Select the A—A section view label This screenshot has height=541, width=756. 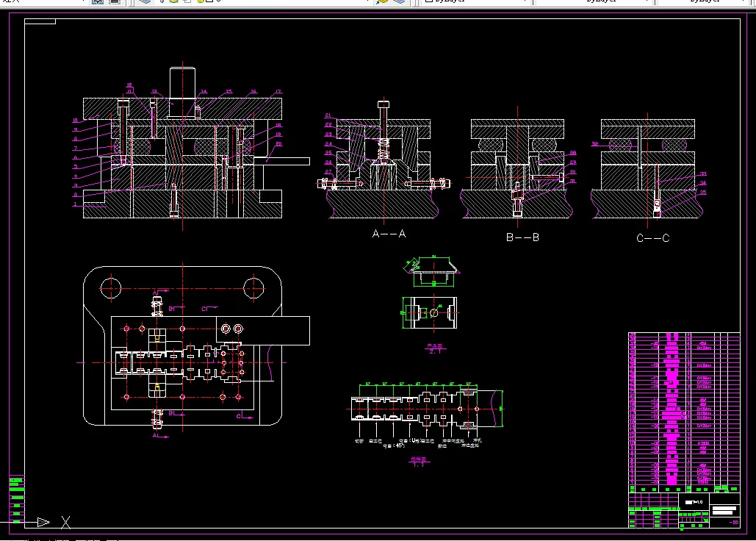389,234
